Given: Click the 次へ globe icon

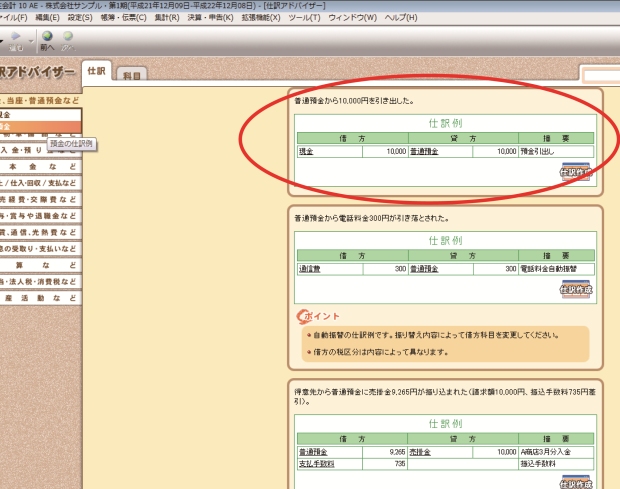Looking at the screenshot, I should pyautogui.click(x=68, y=36).
